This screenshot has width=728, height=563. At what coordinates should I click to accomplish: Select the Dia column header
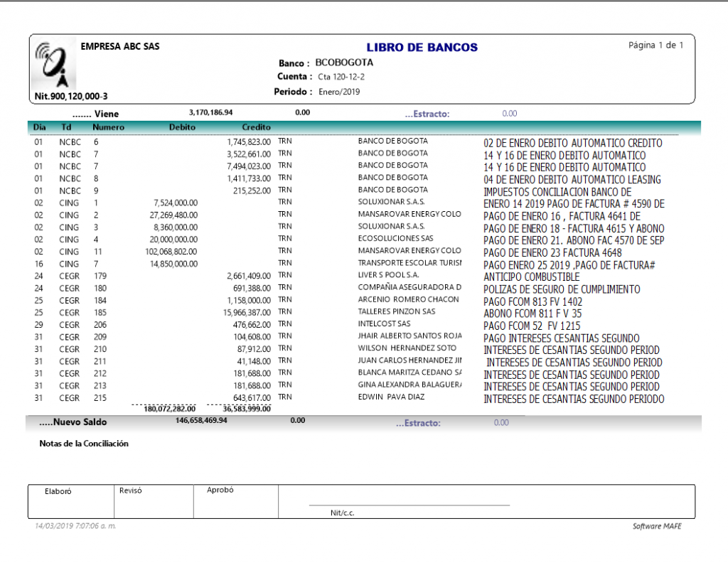39,127
